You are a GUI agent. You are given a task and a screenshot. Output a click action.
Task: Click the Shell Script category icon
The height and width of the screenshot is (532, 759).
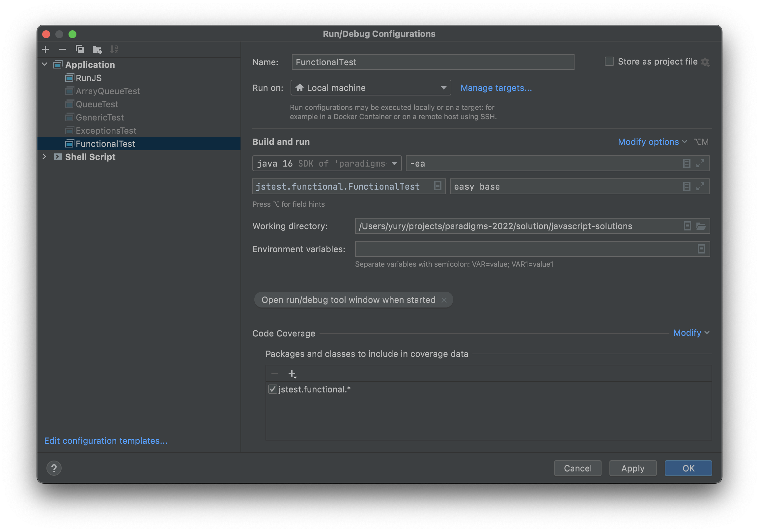click(x=58, y=157)
